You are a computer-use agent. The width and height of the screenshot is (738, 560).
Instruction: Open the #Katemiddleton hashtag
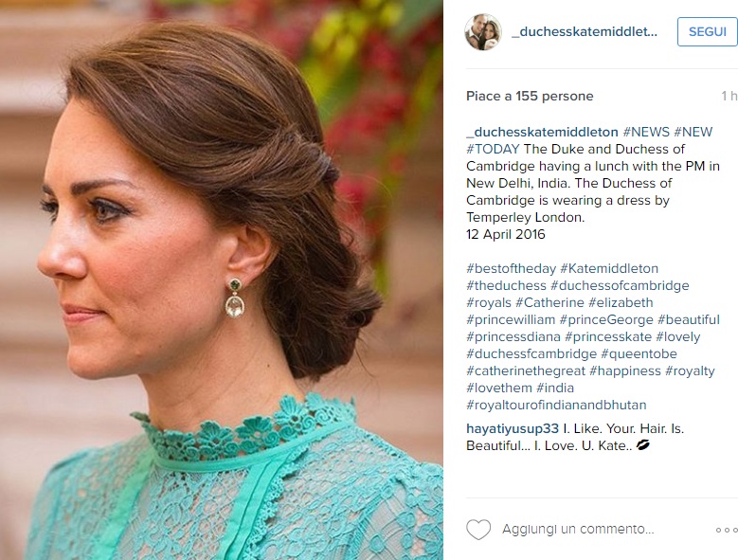click(x=609, y=268)
